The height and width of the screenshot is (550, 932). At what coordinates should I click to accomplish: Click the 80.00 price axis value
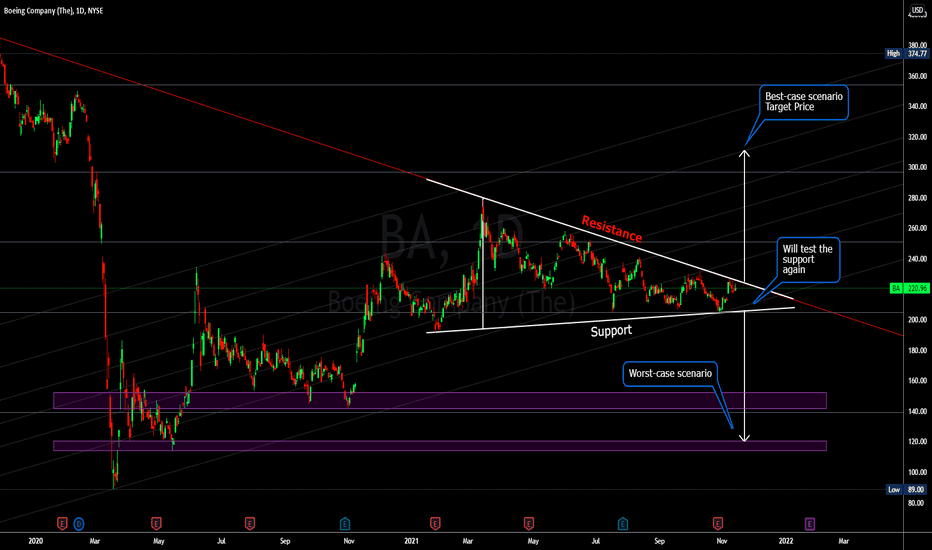(x=917, y=503)
